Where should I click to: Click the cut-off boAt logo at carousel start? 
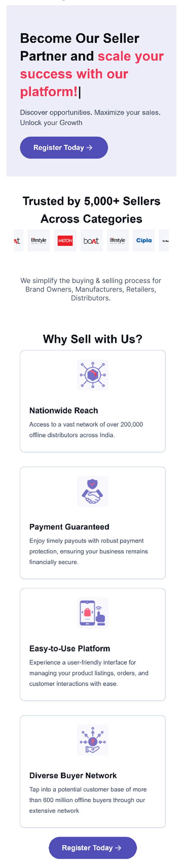[19, 240]
